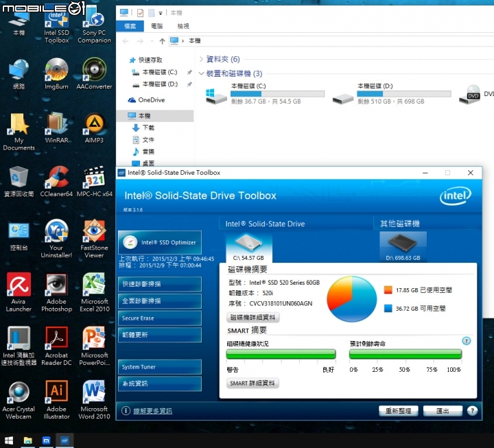Viewport: 494px width, 448px height.
Task: Open Secure Erase option
Action: (x=160, y=318)
